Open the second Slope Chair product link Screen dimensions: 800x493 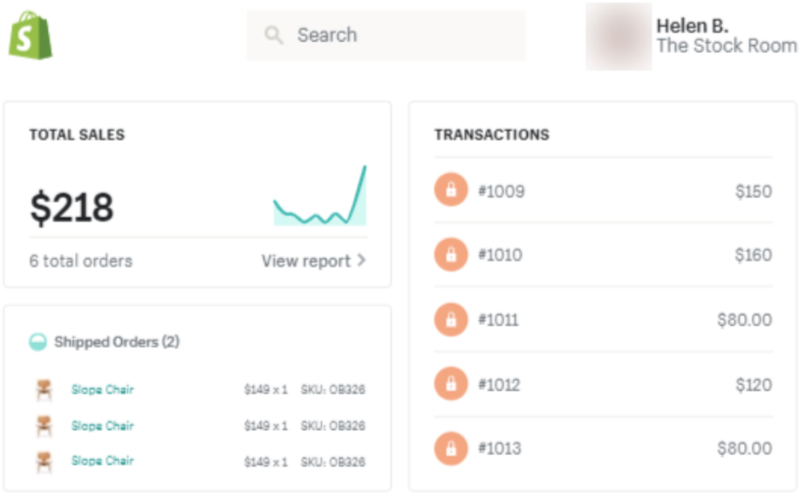click(x=103, y=426)
